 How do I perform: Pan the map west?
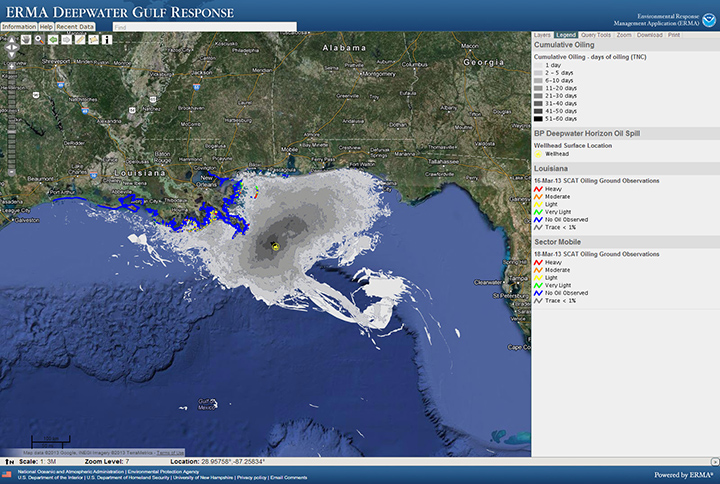click(x=7, y=47)
